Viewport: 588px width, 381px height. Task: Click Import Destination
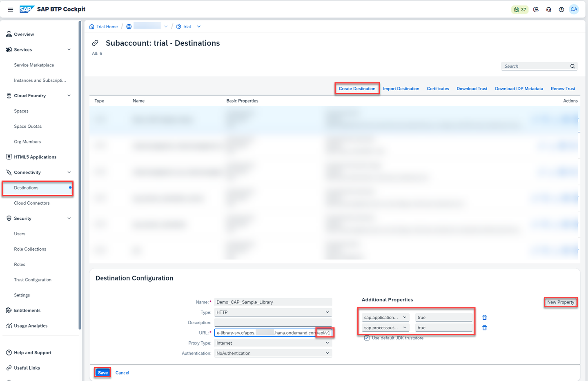401,89
